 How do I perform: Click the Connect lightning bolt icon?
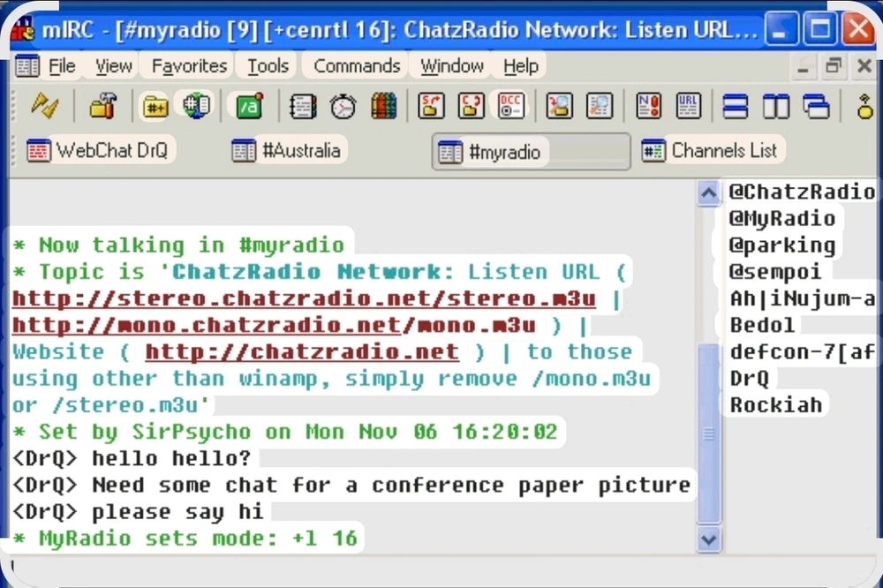(44, 106)
